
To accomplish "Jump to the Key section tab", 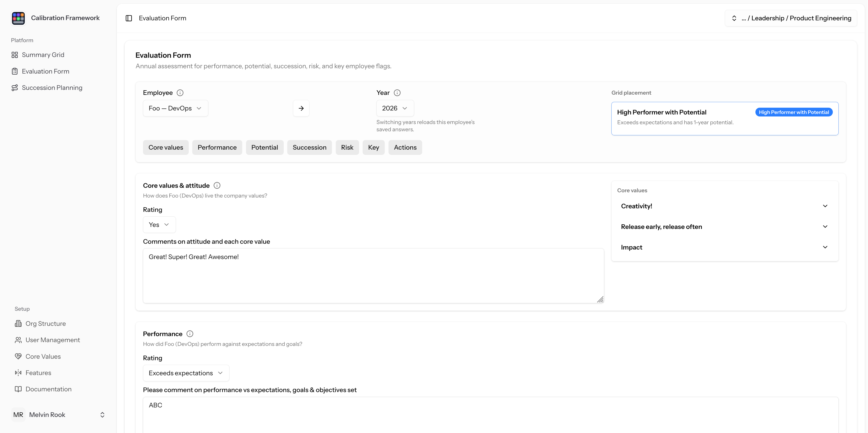I will coord(373,148).
